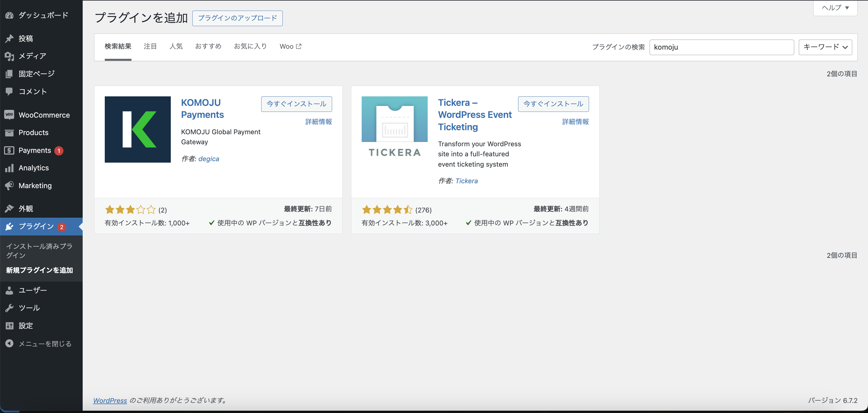Click the plug icon beside プラグイン
Viewport: 868px width, 413px height.
click(x=9, y=227)
